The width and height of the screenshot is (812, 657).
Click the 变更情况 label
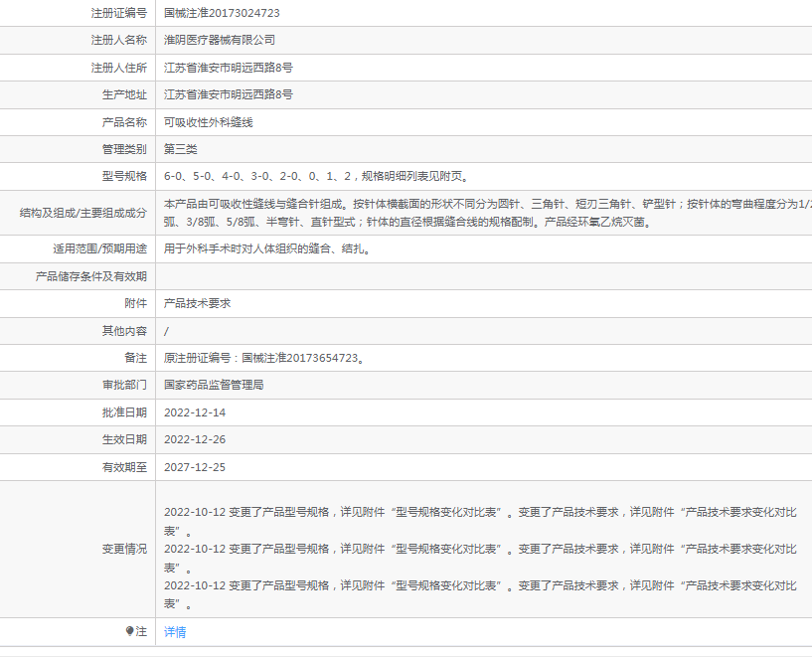click(x=125, y=549)
